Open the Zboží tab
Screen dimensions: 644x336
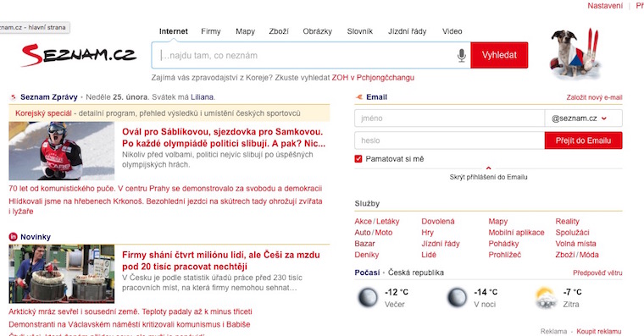click(x=279, y=31)
